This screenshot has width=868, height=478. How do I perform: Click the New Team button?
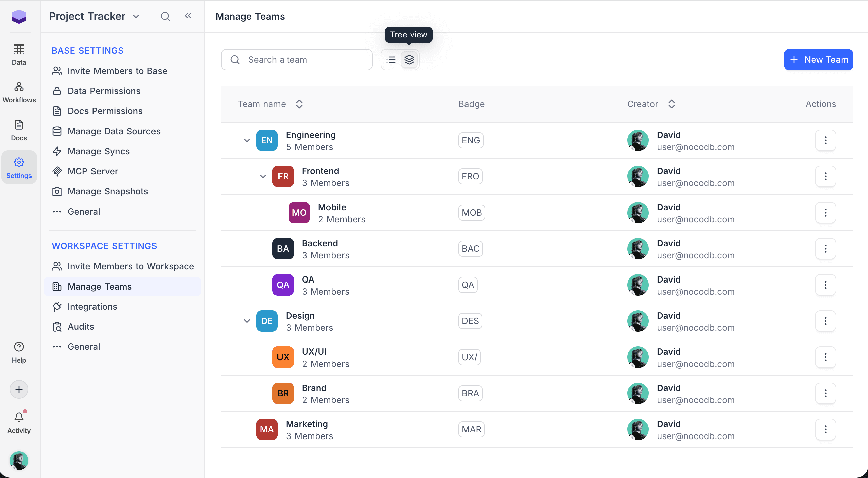coord(818,60)
